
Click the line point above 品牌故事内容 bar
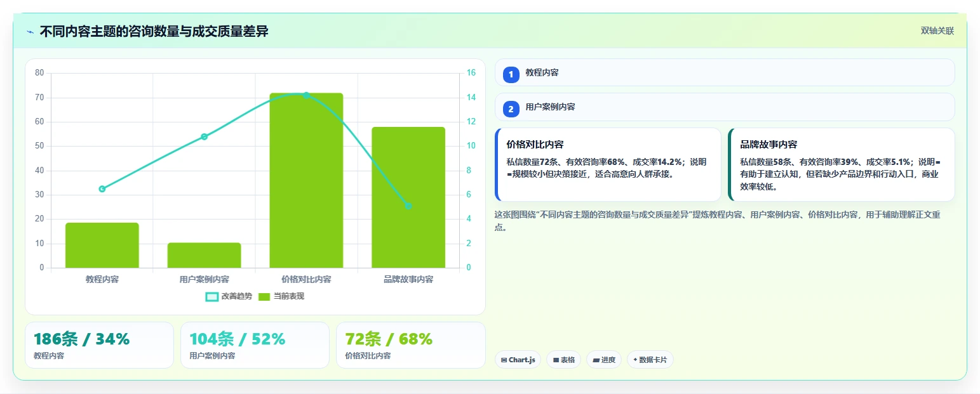pyautogui.click(x=408, y=206)
